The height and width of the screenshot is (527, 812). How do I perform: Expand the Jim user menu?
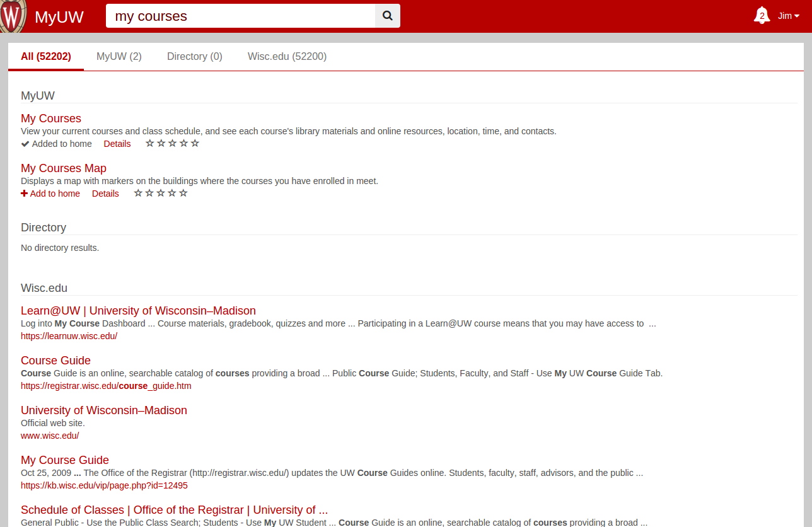[x=788, y=16]
